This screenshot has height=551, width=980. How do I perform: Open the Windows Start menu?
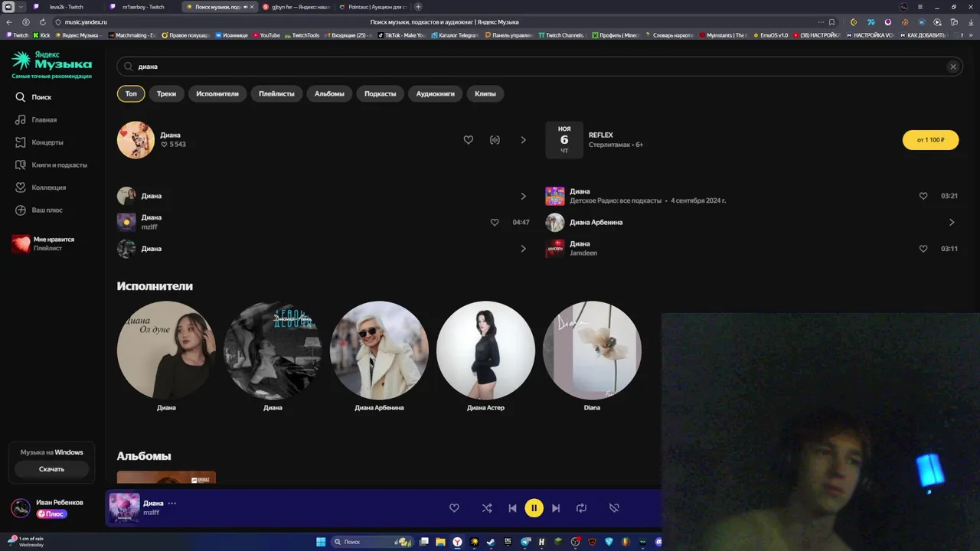coord(321,542)
